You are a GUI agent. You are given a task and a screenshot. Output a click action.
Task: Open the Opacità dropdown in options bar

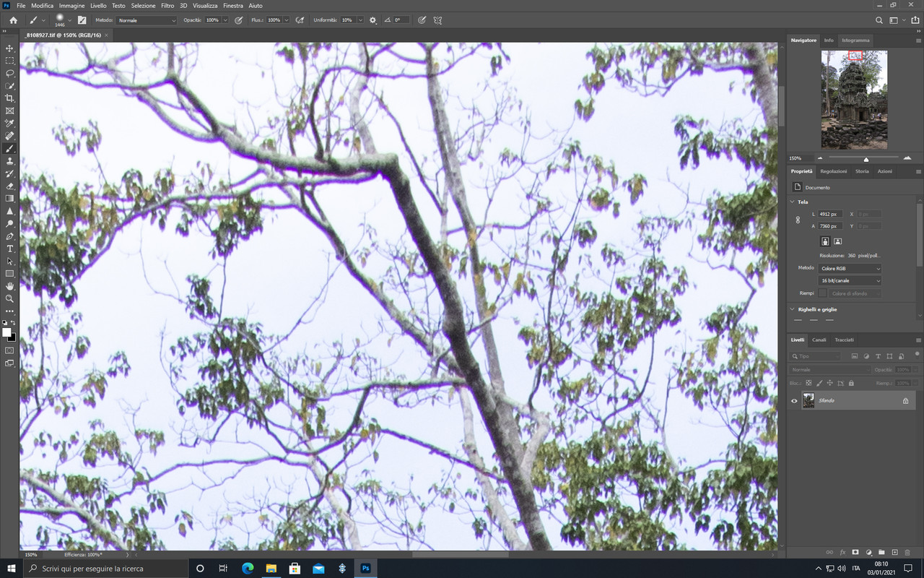pos(225,20)
